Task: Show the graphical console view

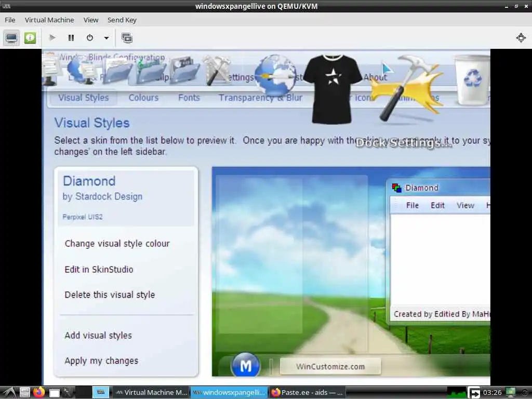Action: (x=11, y=37)
